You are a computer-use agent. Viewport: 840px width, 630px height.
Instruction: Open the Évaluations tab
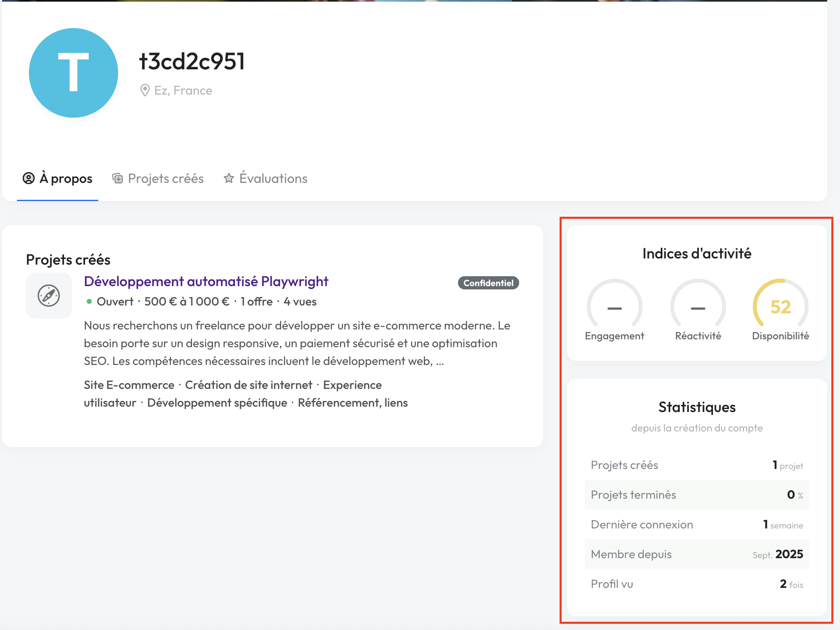(x=273, y=178)
